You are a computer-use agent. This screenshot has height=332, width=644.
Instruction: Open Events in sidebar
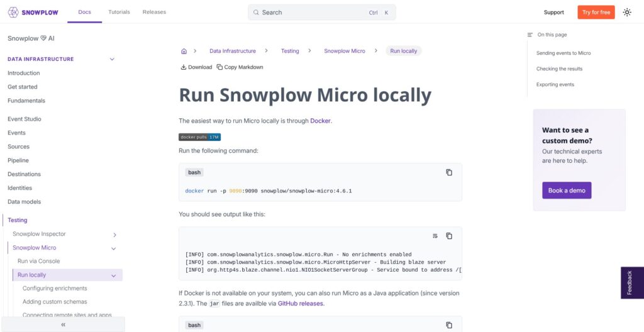click(16, 133)
